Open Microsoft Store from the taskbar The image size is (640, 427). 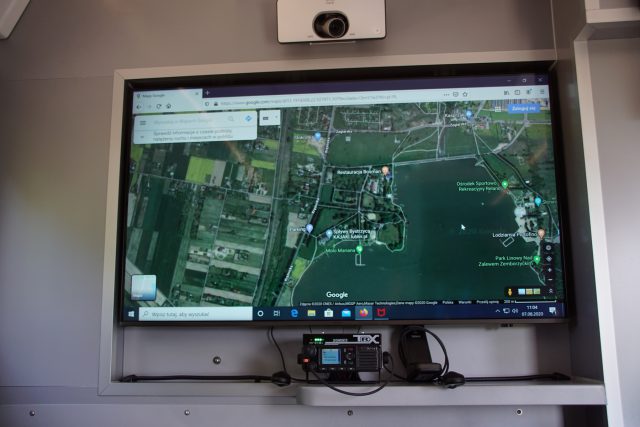coord(329,313)
